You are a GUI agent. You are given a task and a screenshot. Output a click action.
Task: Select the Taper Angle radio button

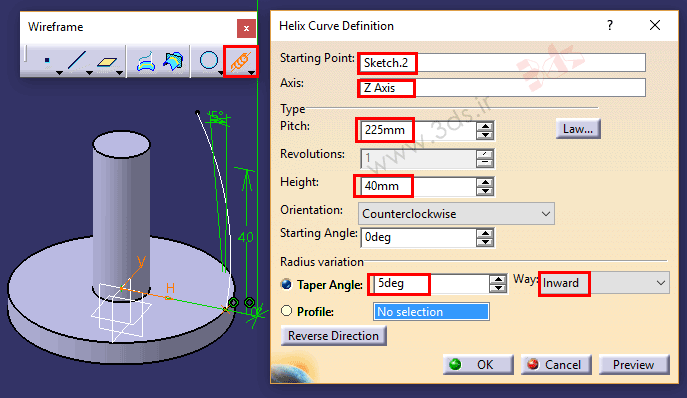286,284
